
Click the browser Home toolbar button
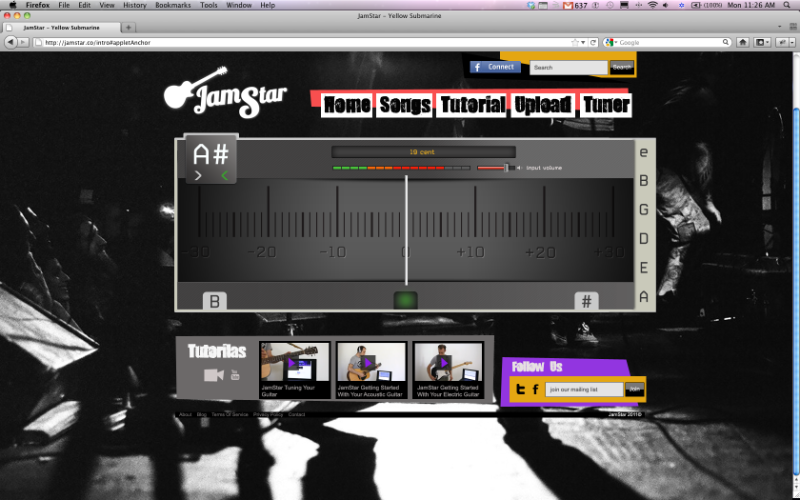pyautogui.click(x=743, y=42)
